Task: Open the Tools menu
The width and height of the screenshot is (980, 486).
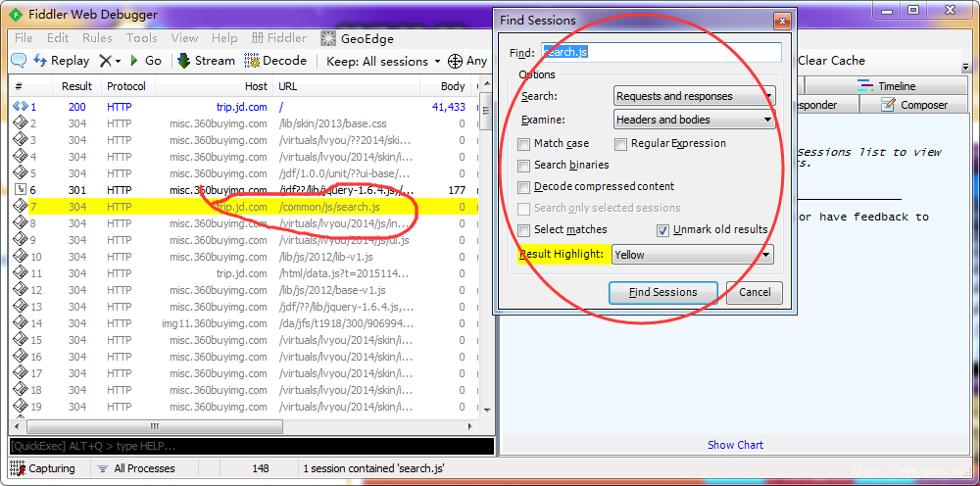Action: click(142, 38)
